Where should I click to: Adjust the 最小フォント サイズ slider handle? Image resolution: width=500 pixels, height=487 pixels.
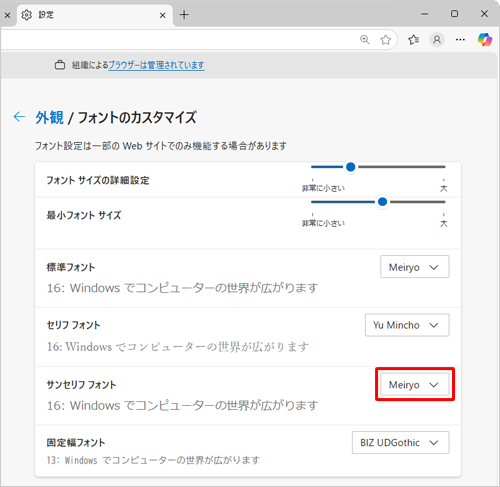[x=383, y=202]
